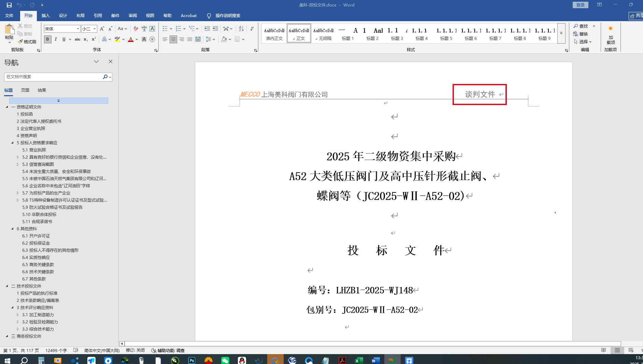The width and height of the screenshot is (643, 364).
Task: Click the bullet list icon
Action: pyautogui.click(x=165, y=29)
